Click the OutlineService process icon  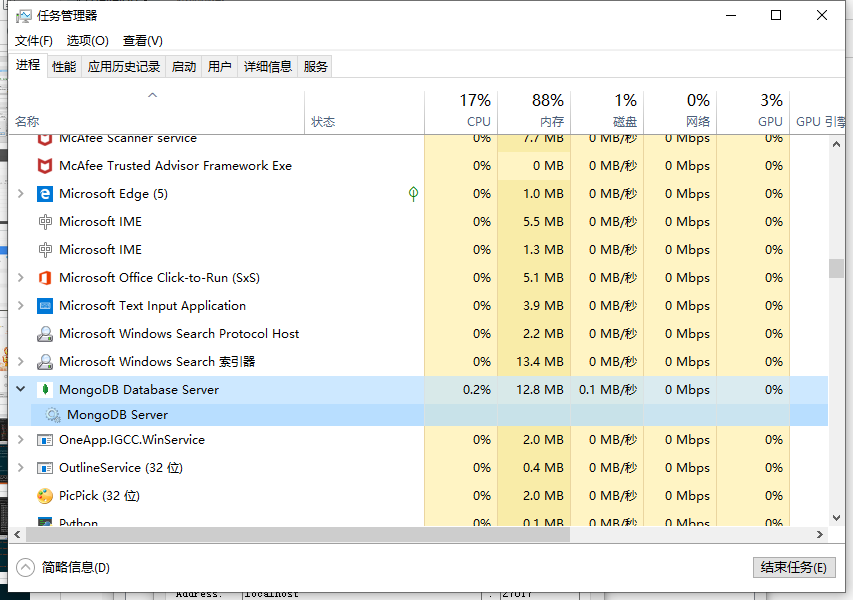tap(45, 468)
